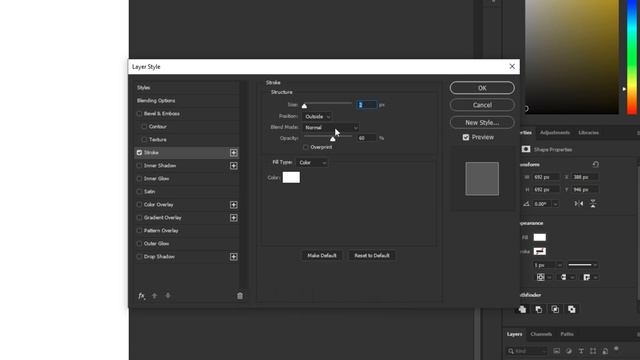Click the reset transform icon in Properties
640x360 pixels.
coord(596,164)
